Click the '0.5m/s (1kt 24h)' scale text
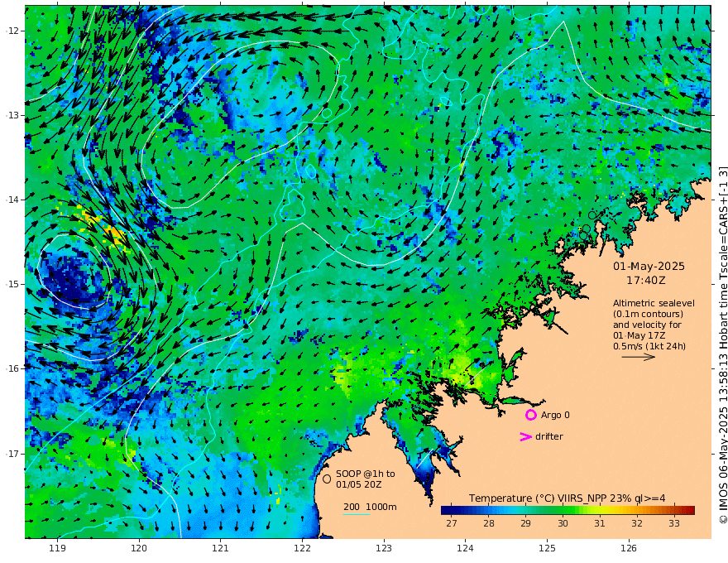Image resolution: width=728 pixels, height=563 pixels. (x=649, y=346)
